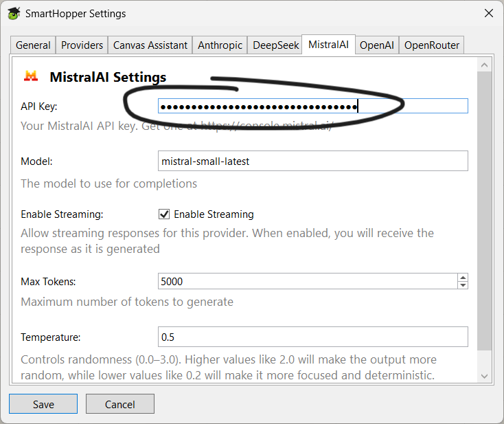Click the API Key password field
The width and height of the screenshot is (504, 424).
click(x=312, y=106)
